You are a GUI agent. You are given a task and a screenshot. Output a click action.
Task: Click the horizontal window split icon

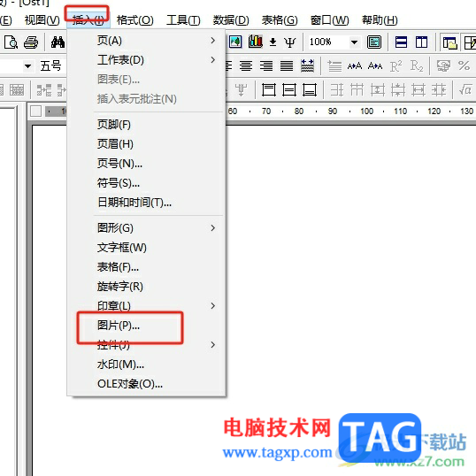click(x=401, y=42)
